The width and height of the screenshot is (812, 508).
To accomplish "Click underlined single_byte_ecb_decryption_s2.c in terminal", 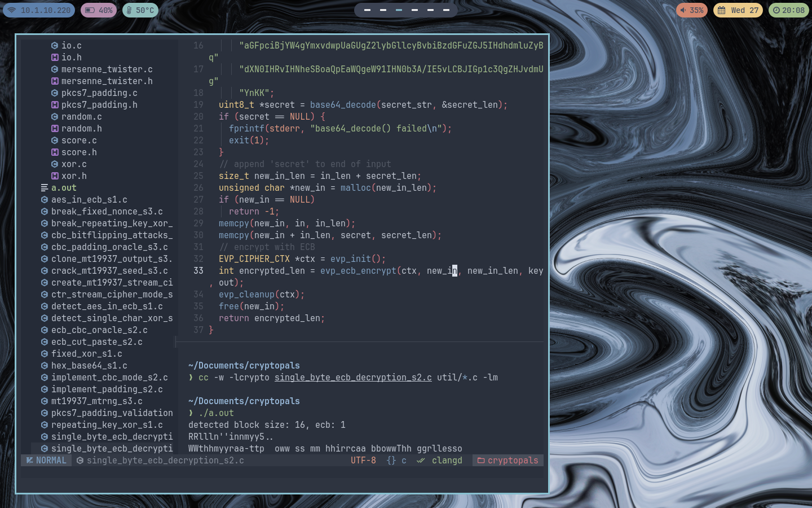I will [353, 377].
